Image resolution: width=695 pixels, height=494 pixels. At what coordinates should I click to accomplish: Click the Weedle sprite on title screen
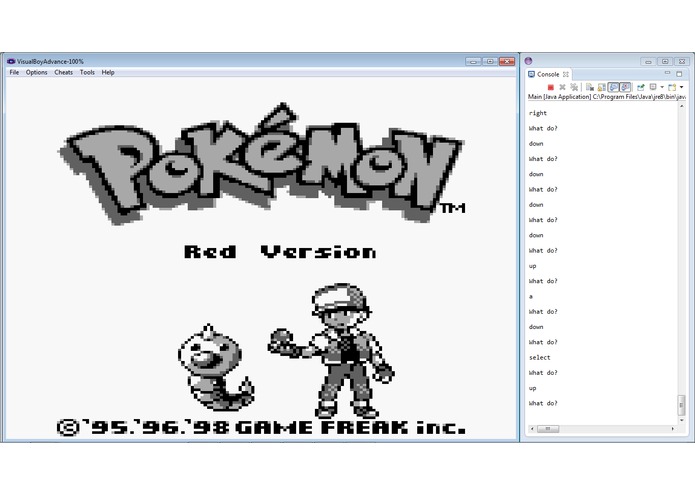click(x=216, y=367)
